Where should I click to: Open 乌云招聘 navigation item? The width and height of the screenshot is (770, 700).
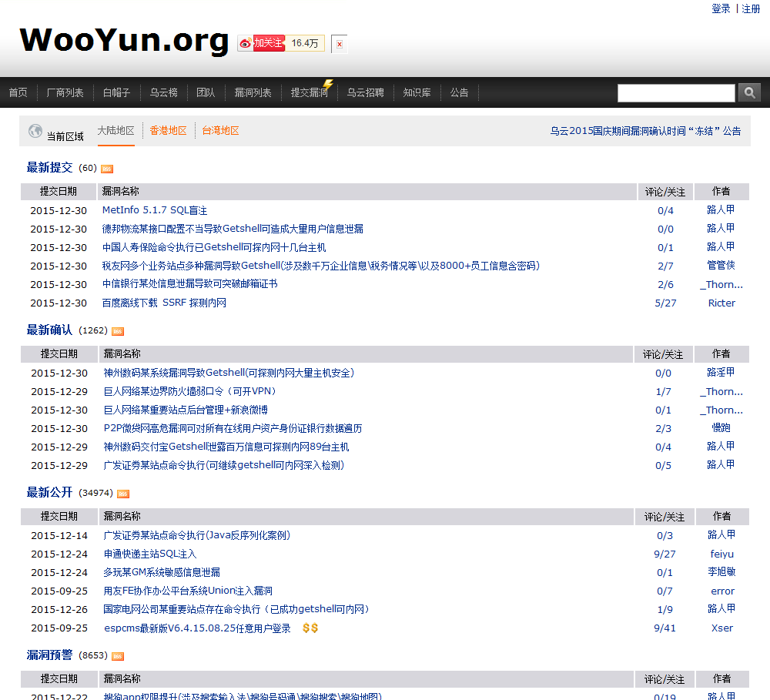click(x=365, y=92)
